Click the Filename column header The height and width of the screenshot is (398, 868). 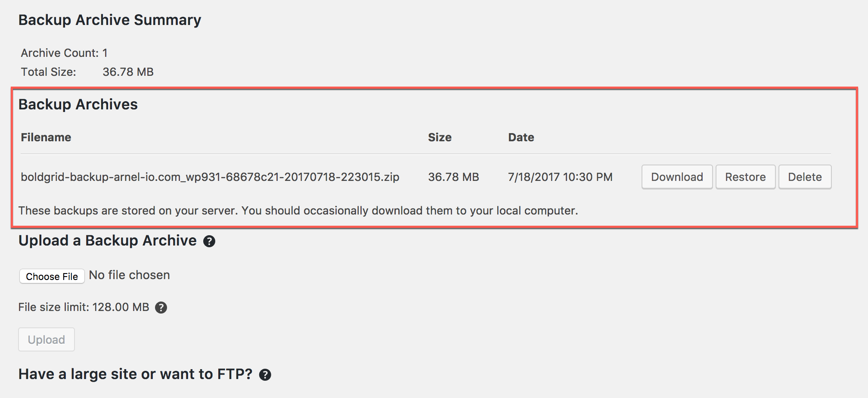pos(46,137)
